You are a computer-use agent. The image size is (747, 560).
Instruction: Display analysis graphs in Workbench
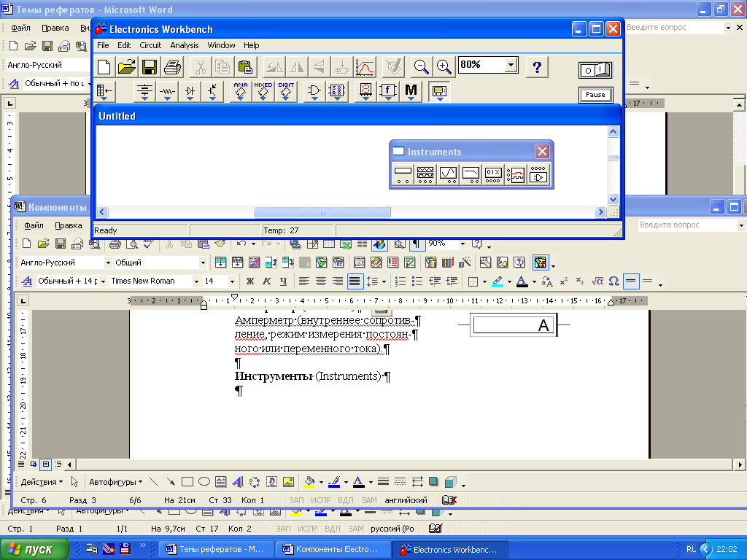365,66
